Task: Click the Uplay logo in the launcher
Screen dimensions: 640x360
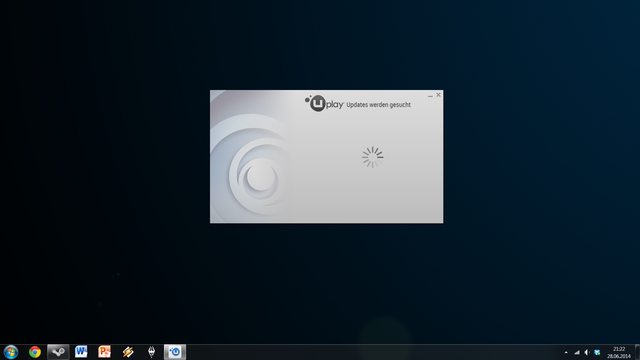Action: click(324, 103)
